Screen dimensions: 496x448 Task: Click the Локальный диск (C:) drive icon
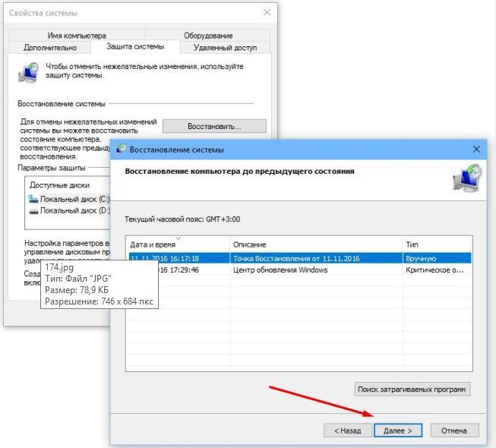coord(33,199)
